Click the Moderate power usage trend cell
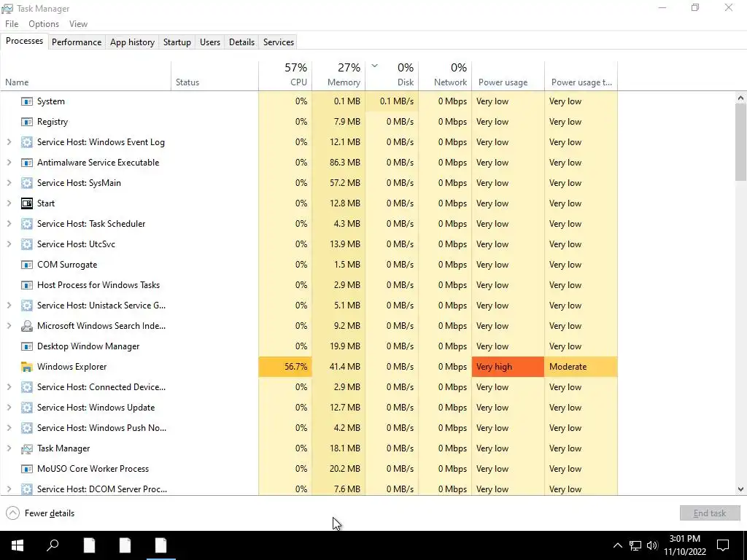Viewport: 747px width, 560px height. point(581,367)
